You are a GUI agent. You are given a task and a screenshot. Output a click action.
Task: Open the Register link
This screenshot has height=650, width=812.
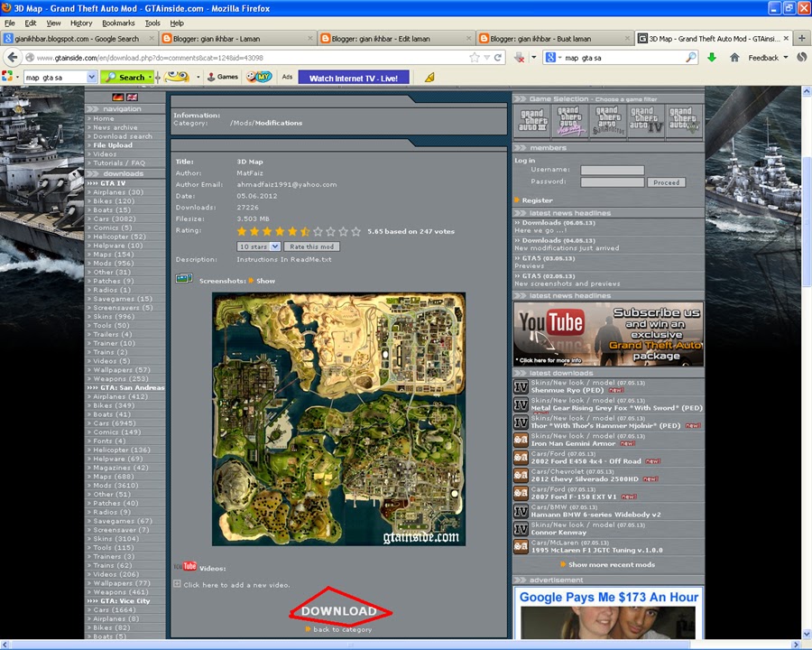click(537, 200)
